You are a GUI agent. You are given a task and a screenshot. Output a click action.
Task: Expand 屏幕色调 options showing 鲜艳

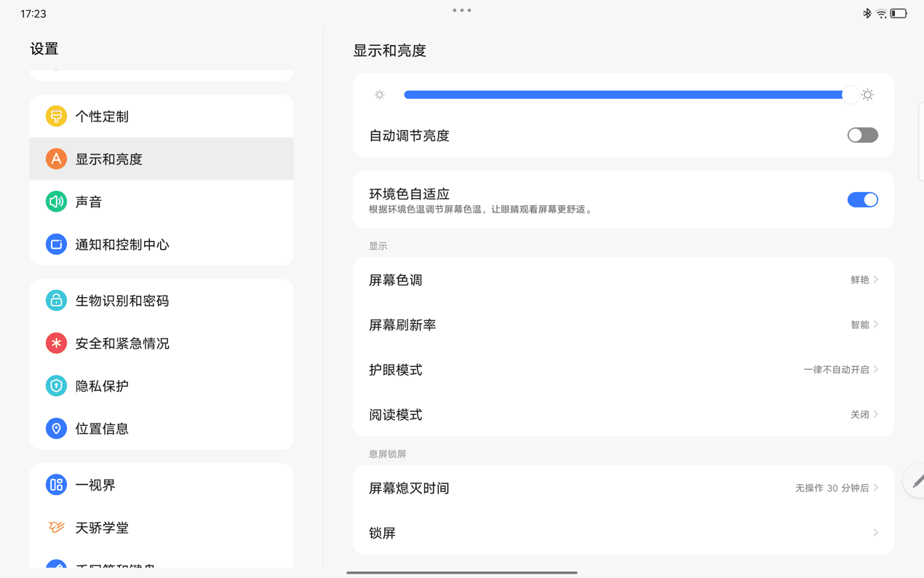(875, 280)
